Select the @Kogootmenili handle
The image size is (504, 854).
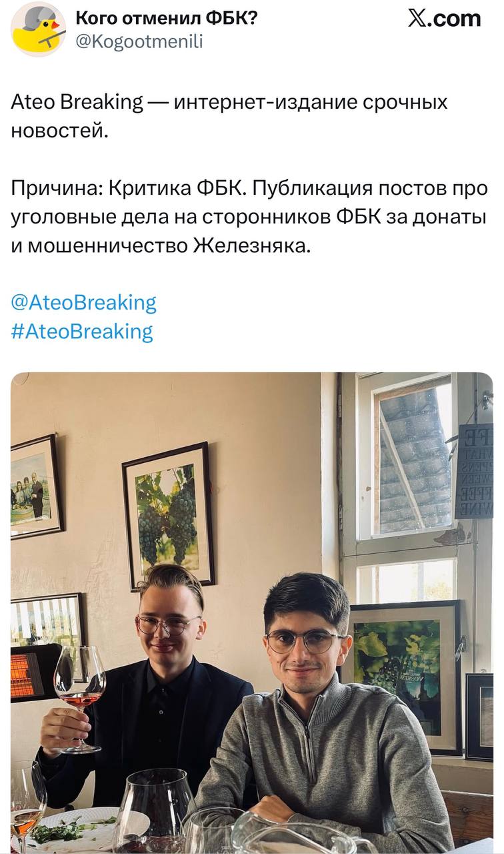139,41
